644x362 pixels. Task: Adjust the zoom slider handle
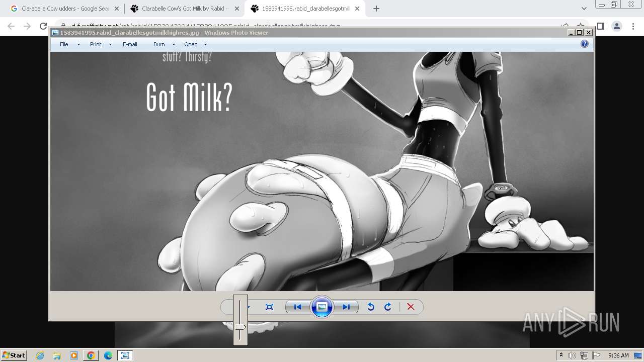(x=240, y=327)
